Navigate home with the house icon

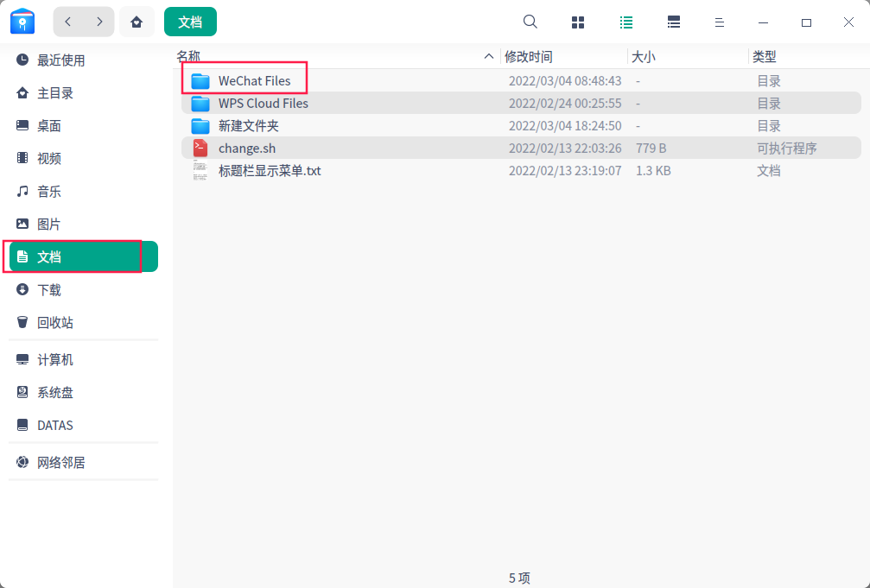137,21
